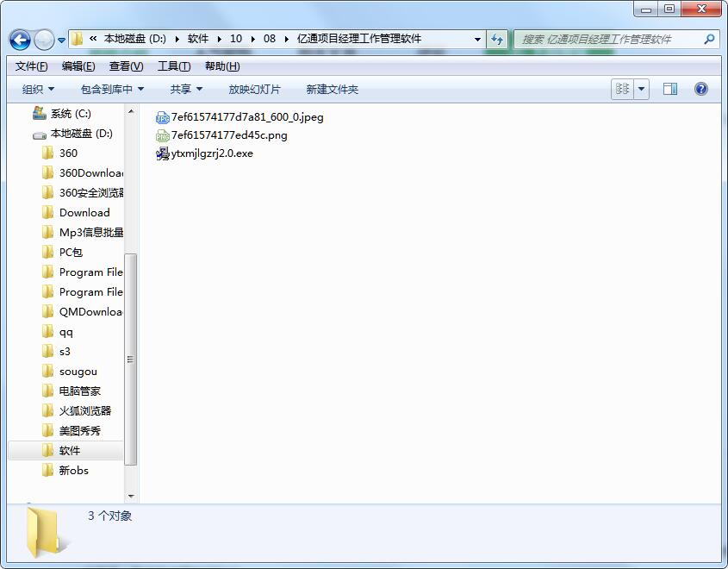Toggle the preview pane icon
The height and width of the screenshot is (569, 728).
(670, 89)
